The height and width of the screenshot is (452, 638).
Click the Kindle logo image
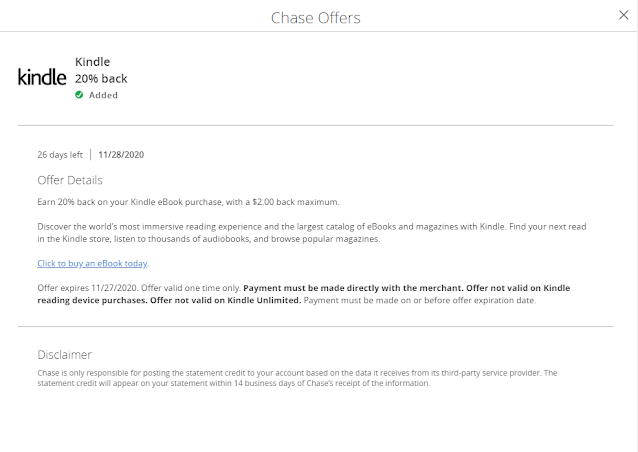(42, 77)
